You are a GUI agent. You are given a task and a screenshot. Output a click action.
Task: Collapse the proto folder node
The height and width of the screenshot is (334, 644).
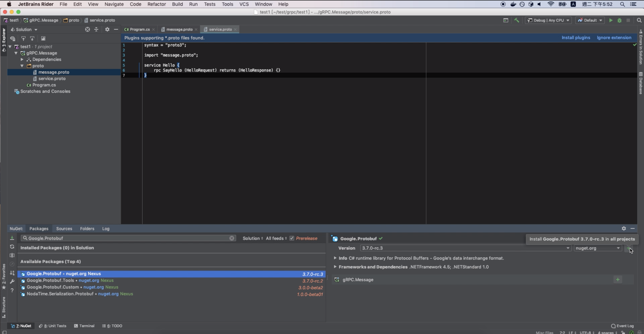pyautogui.click(x=22, y=66)
